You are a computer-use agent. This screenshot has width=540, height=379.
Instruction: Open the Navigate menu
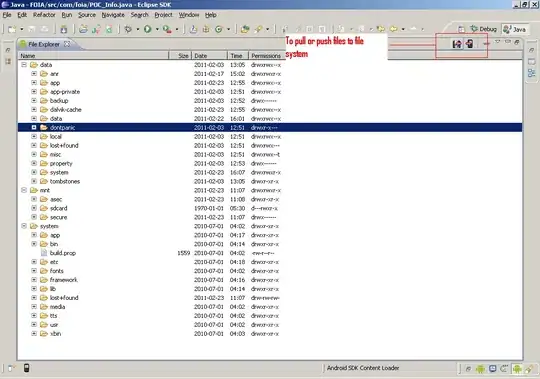pos(113,15)
